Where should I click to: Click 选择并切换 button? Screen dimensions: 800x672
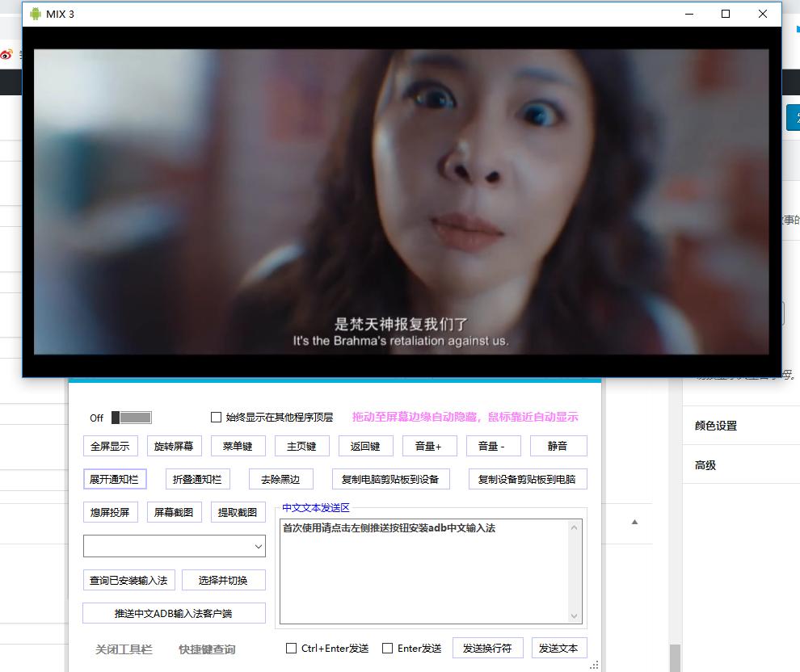pos(224,580)
